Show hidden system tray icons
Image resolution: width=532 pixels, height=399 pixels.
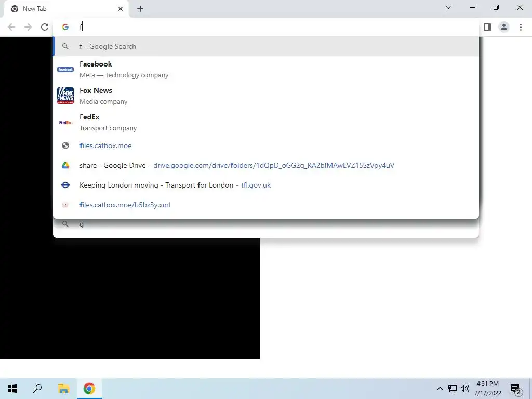tap(440, 389)
